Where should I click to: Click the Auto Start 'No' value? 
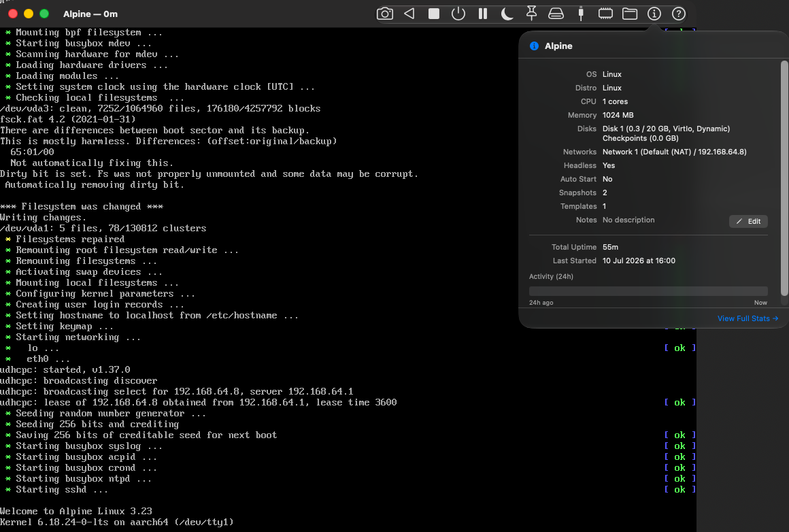pos(607,179)
